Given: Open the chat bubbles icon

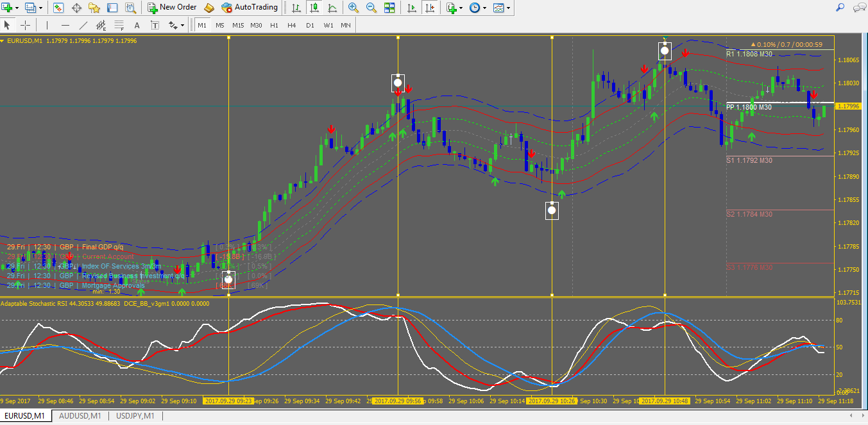Looking at the screenshot, I should (858, 8).
